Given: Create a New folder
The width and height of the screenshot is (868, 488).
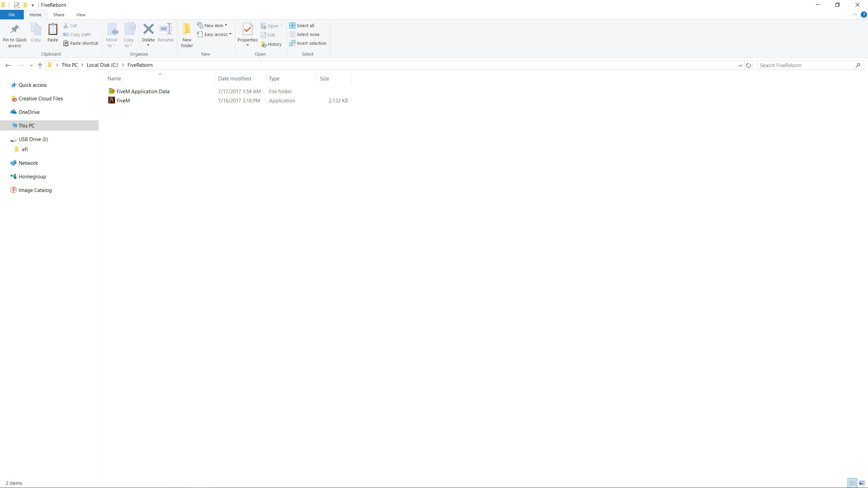Looking at the screenshot, I should (187, 35).
